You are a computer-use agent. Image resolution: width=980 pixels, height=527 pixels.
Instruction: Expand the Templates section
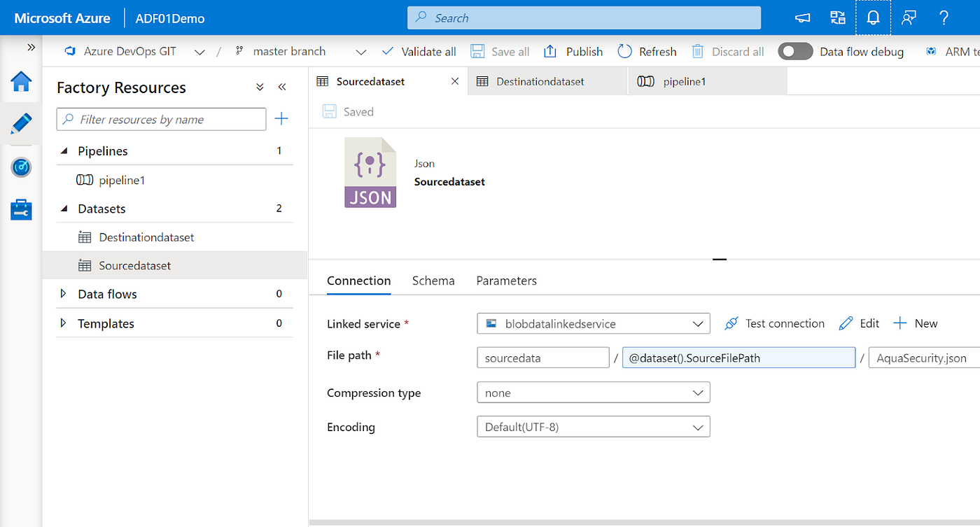[x=64, y=323]
